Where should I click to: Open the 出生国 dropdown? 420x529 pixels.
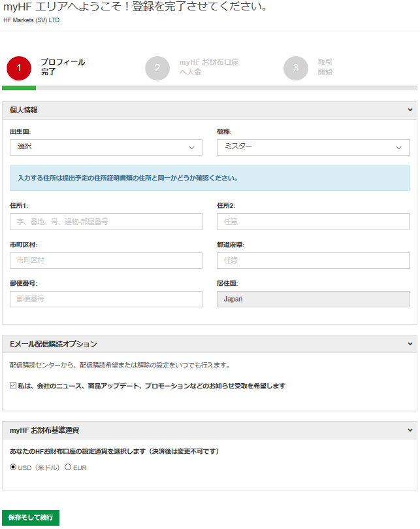[106, 148]
